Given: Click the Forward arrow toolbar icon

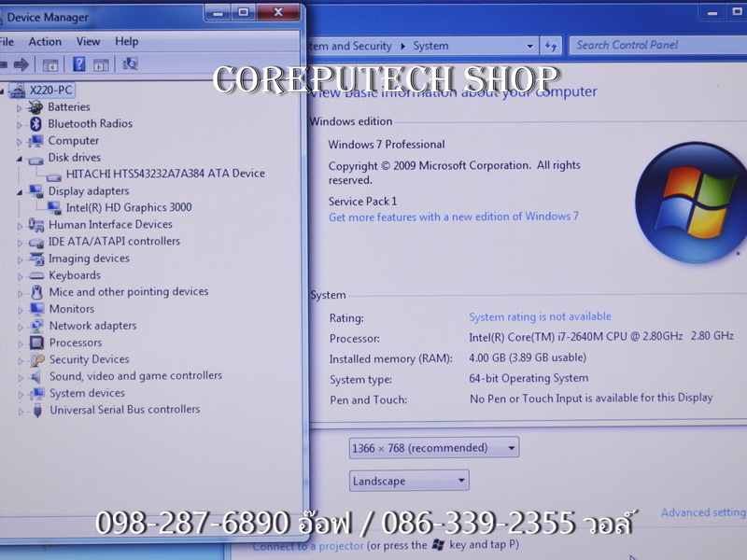Looking at the screenshot, I should (x=21, y=64).
